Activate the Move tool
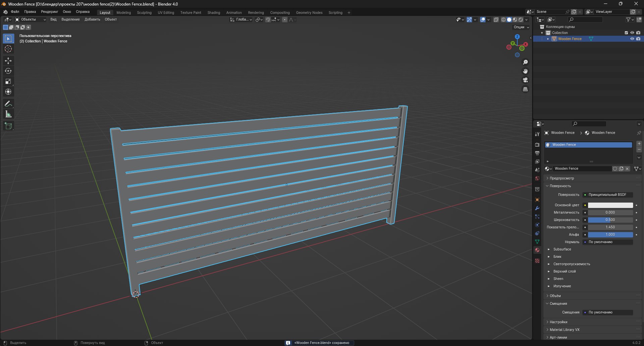Viewport: 644px width, 346px height. click(x=8, y=61)
